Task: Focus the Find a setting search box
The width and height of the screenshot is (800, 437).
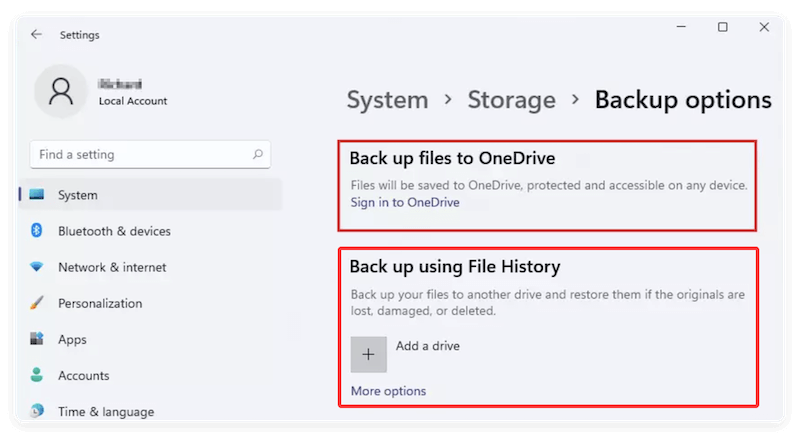Action: pos(150,155)
